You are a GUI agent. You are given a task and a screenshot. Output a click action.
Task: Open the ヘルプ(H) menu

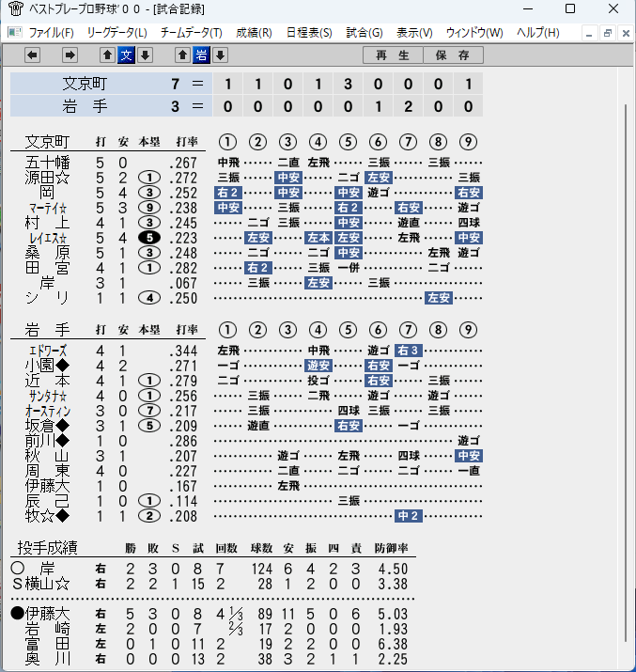click(538, 33)
